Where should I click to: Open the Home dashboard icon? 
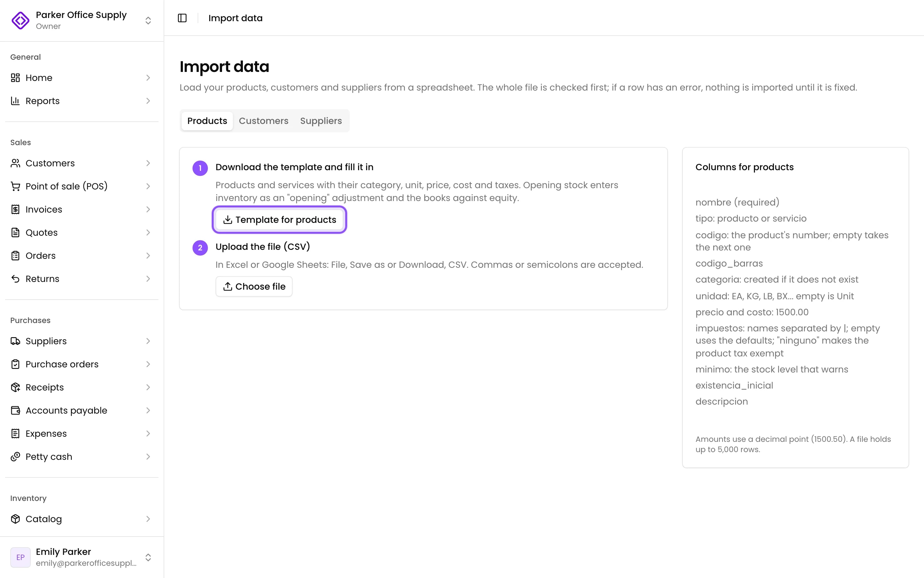coord(15,78)
